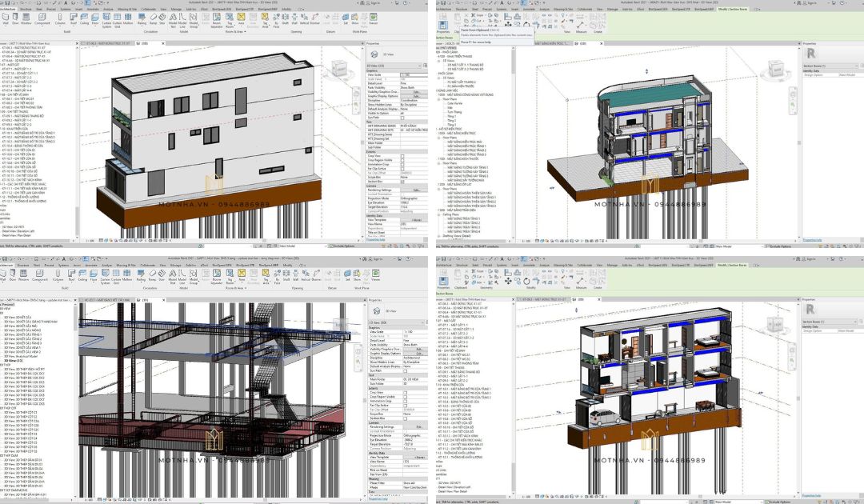The width and height of the screenshot is (864, 504).
Task: Select the Ramp tool in top-left window
Action: [x=153, y=19]
